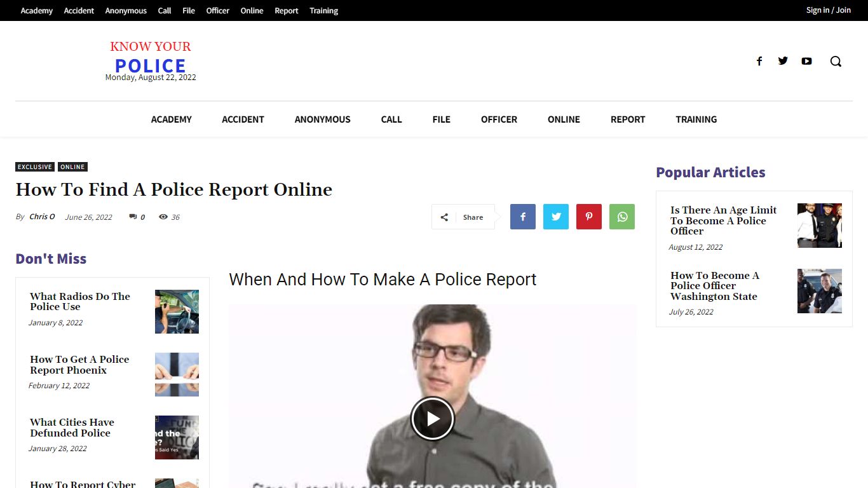
Task: Click the search magnifier icon
Action: click(836, 61)
